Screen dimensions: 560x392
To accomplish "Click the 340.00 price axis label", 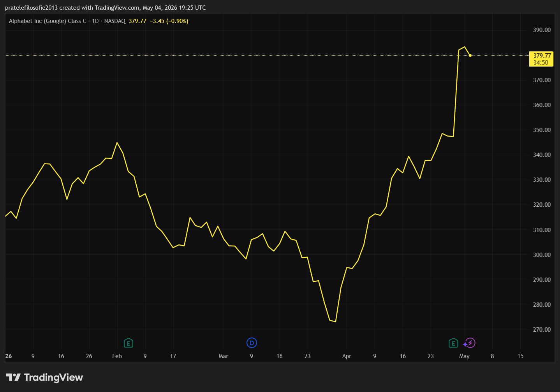I will (542, 155).
